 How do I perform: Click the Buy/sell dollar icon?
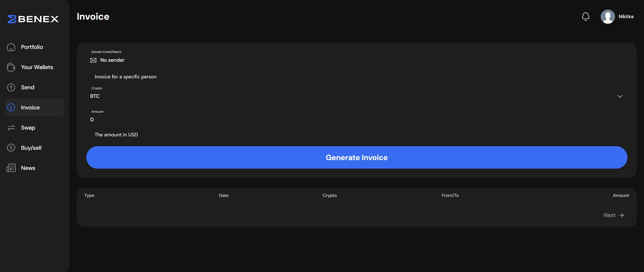[x=11, y=148]
